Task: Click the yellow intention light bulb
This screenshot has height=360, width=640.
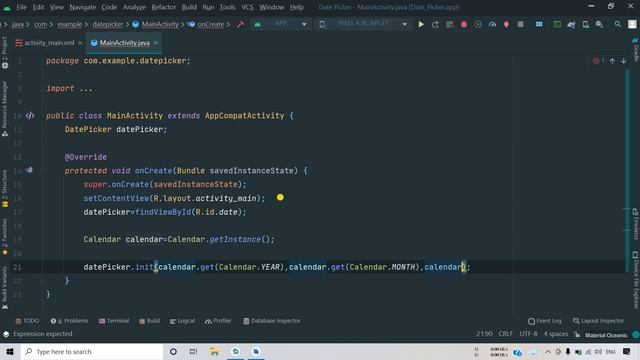Action: point(280,198)
